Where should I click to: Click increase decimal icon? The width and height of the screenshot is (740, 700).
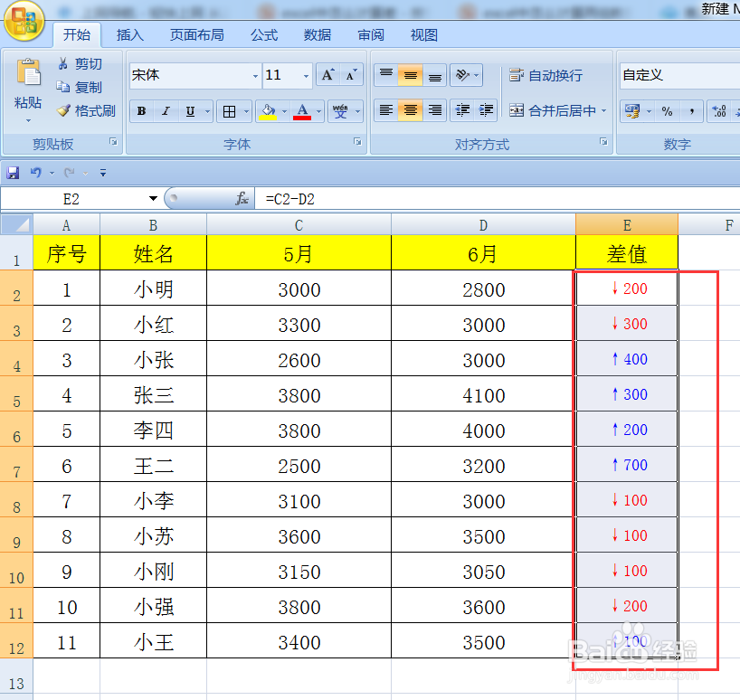(x=719, y=111)
